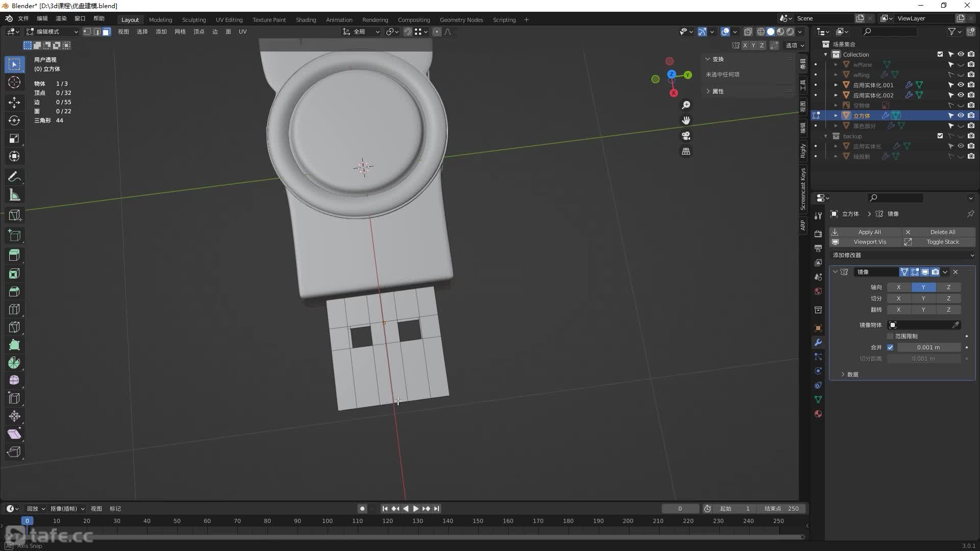Hide the 立方体 object eye icon
Screen dimensions: 980x551
961,115
